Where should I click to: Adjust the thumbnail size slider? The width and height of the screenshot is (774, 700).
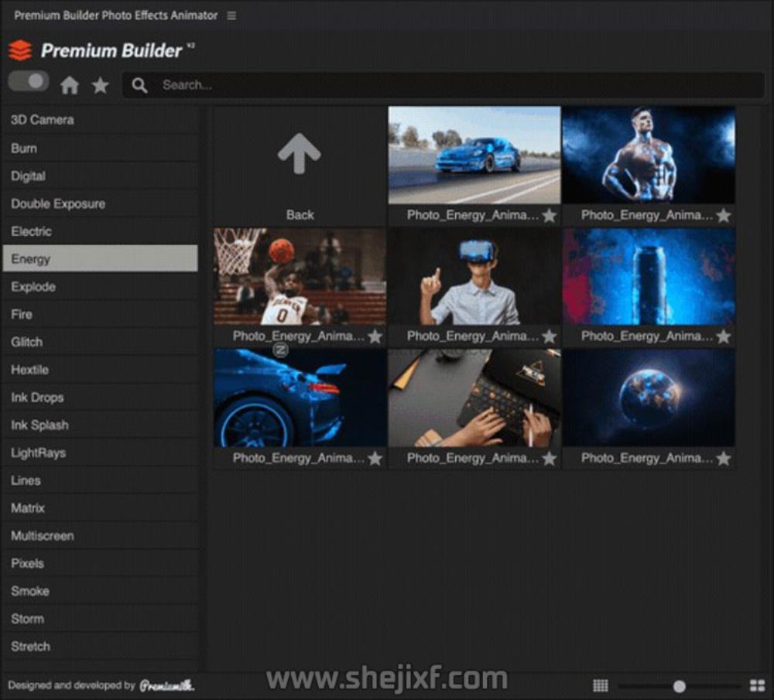(x=679, y=686)
